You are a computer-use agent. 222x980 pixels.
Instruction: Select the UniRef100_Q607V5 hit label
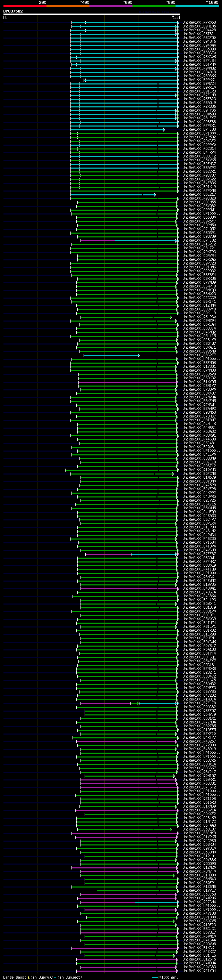[x=199, y=921]
